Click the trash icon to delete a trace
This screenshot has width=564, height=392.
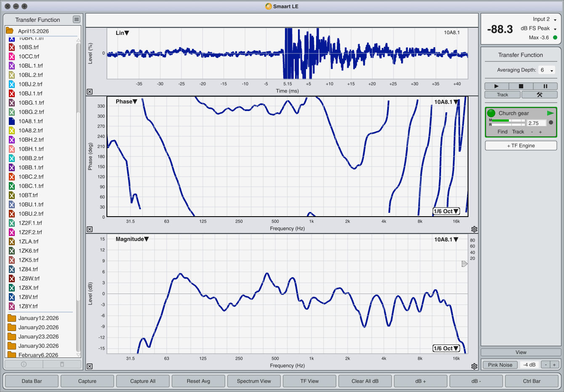click(x=62, y=364)
